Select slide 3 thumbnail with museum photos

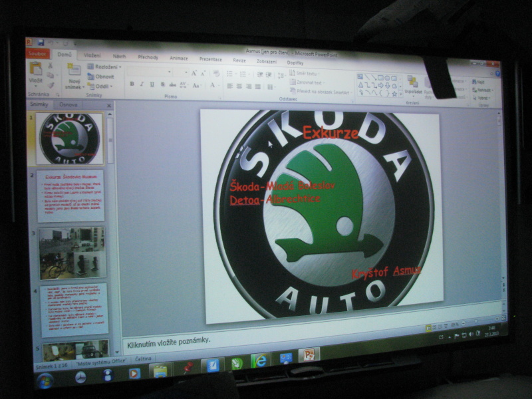(x=72, y=253)
